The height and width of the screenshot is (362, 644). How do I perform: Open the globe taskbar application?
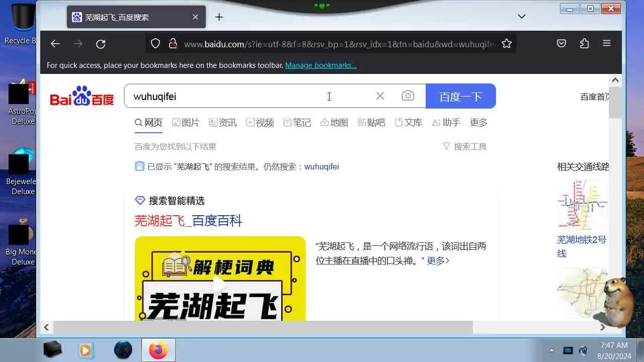pyautogui.click(x=123, y=350)
